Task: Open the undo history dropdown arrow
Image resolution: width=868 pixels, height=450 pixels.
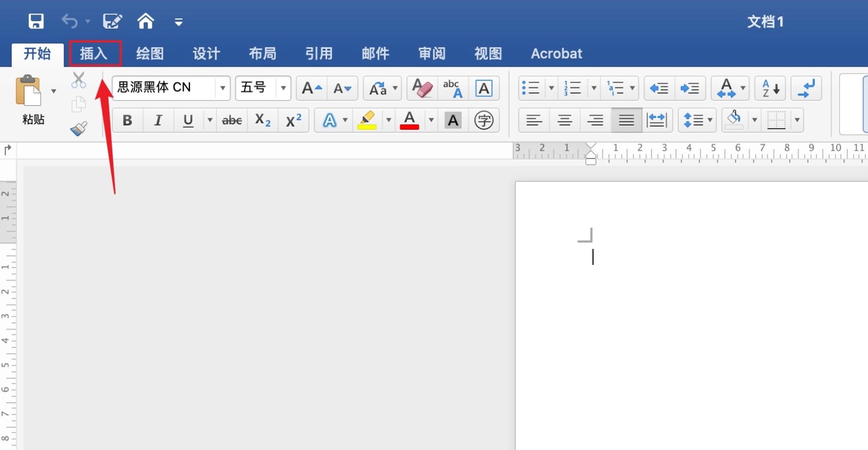Action: 87,22
